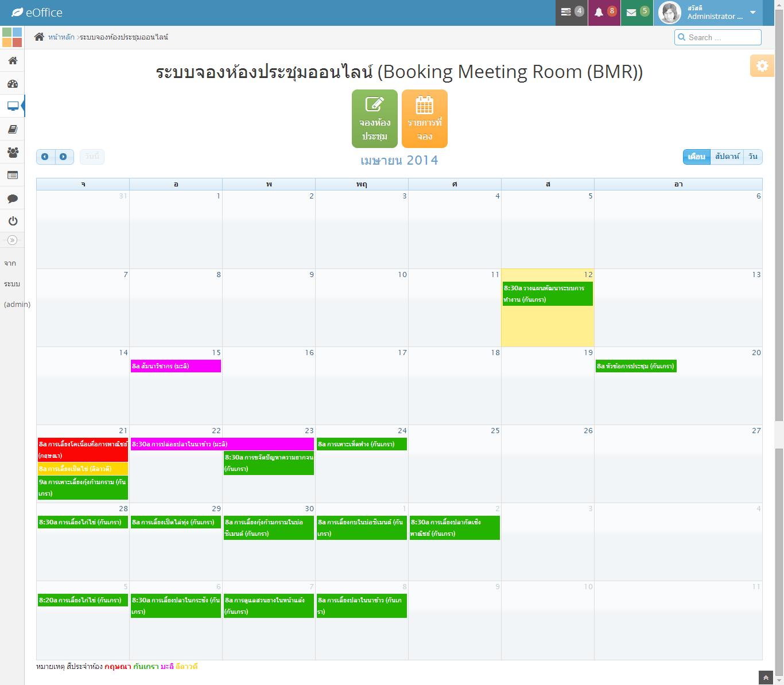Open the 8a event on April 24
This screenshot has height=685, width=784.
coord(362,444)
